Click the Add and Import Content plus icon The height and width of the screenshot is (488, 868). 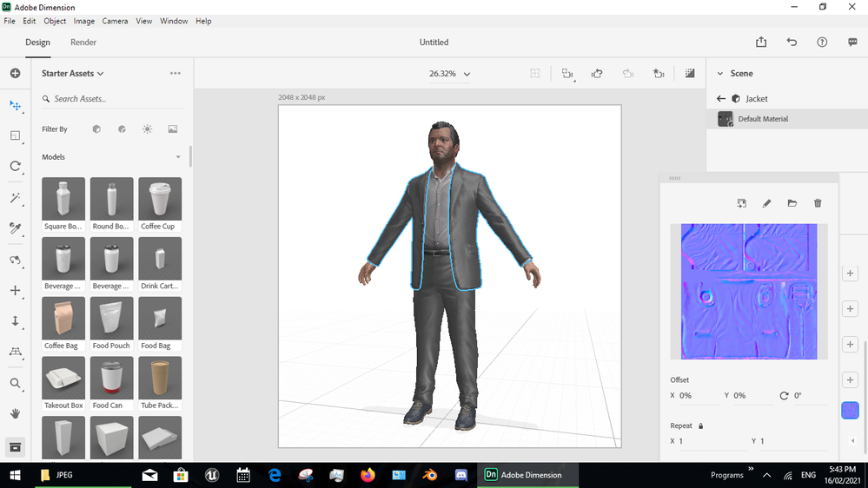[x=15, y=73]
